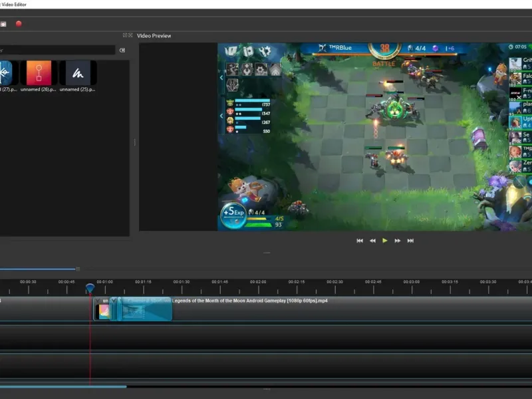Close the project files panel

[130, 35]
